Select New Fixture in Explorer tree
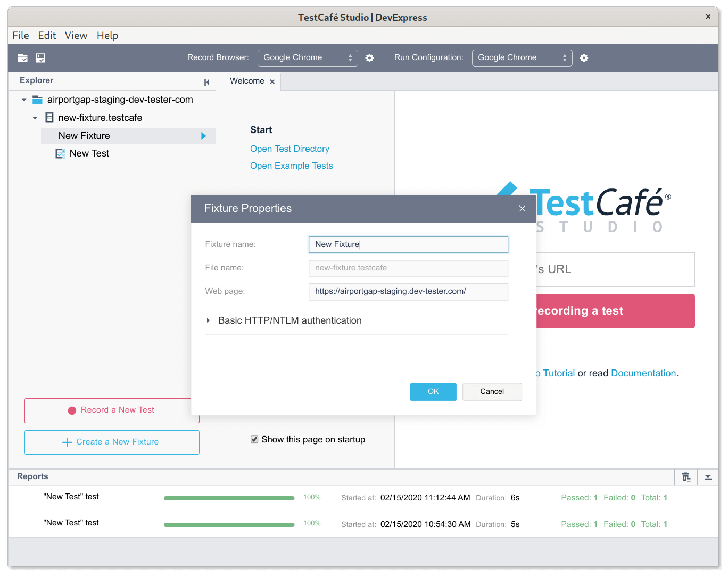 [x=128, y=136]
